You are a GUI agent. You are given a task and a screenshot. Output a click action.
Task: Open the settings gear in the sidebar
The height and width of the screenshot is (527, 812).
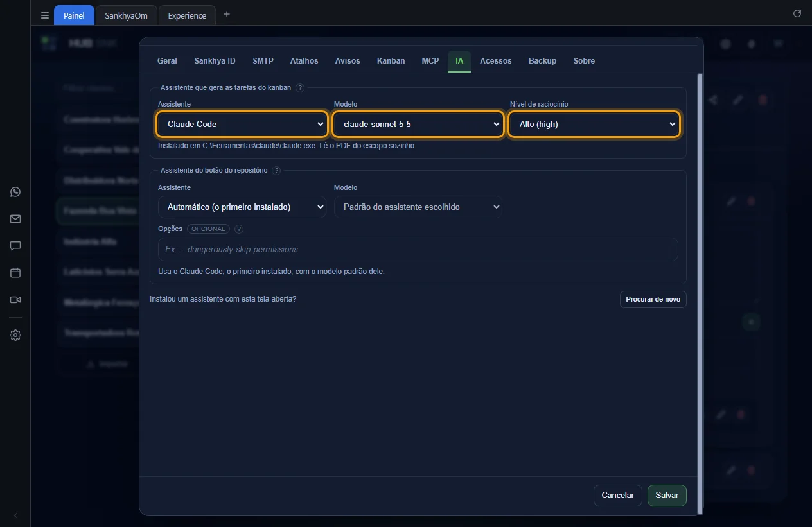point(15,335)
